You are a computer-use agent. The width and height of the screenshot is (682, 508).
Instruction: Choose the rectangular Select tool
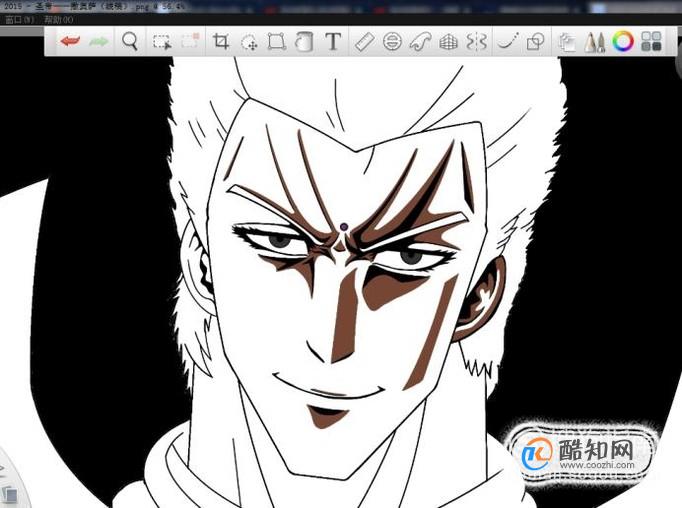pos(162,42)
